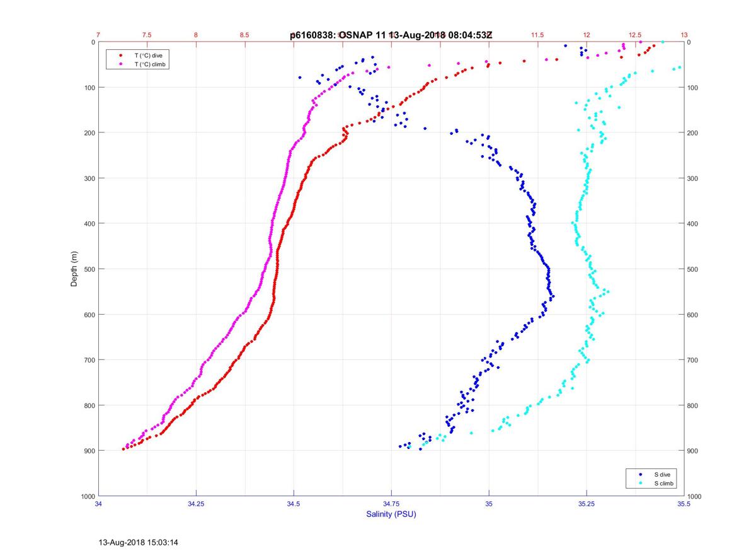This screenshot has width=756, height=558.
Task: Pick the red marker beside T dive legend
Action: 120,55
